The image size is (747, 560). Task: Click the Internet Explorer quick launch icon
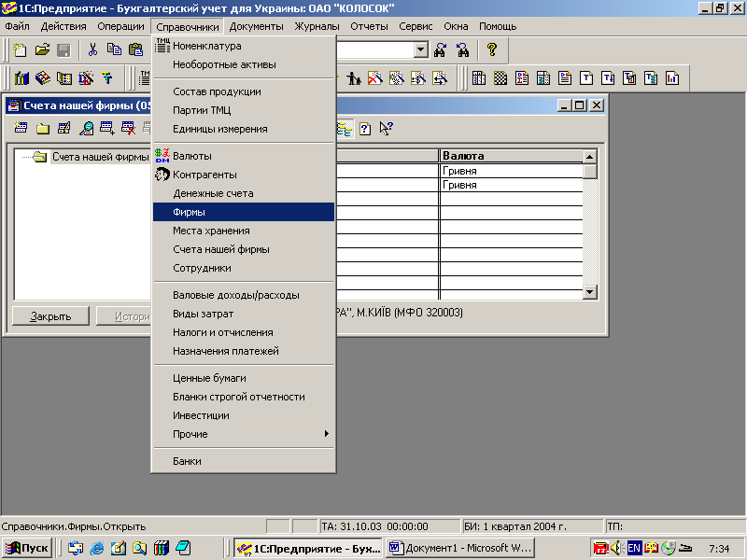(x=97, y=548)
